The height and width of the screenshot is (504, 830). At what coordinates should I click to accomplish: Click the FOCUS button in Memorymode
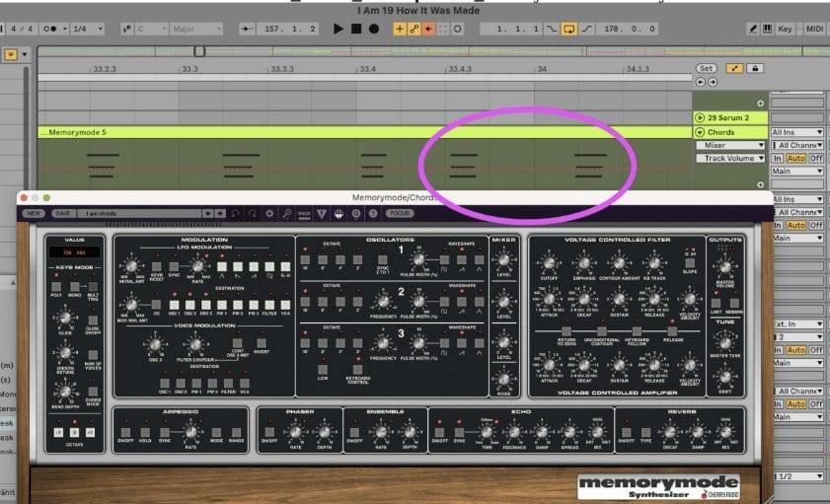click(400, 213)
